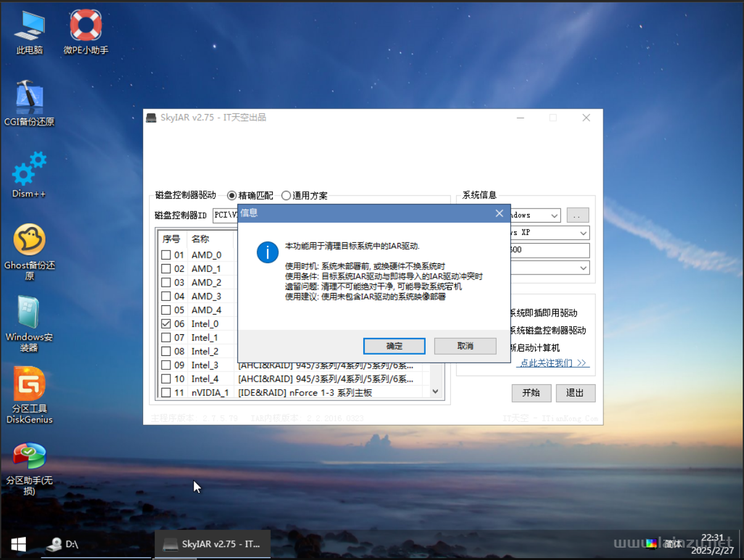Check the 01 AMD_0 checkbox
Image resolution: width=744 pixels, height=560 pixels.
coord(166,255)
